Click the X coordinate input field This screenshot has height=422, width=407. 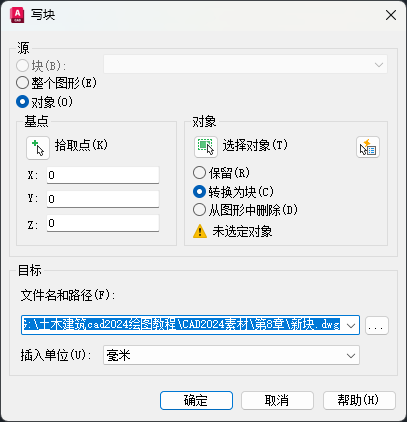(103, 175)
